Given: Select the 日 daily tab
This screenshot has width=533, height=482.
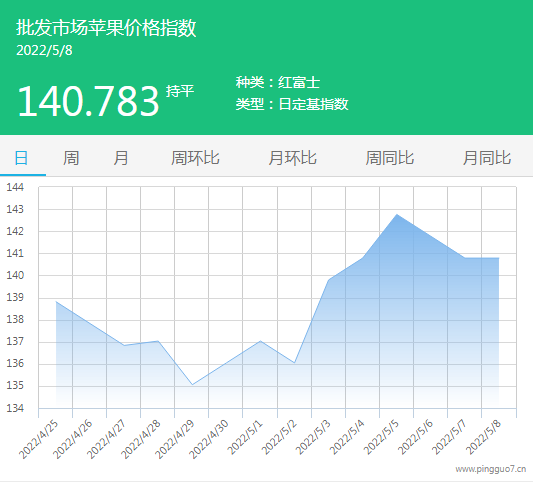Looking at the screenshot, I should click(21, 158).
